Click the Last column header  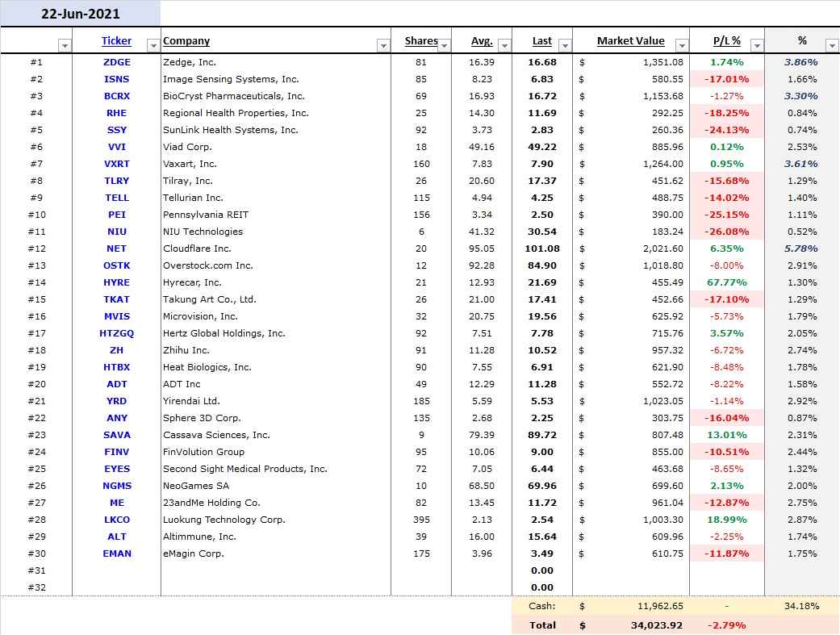pyautogui.click(x=542, y=40)
